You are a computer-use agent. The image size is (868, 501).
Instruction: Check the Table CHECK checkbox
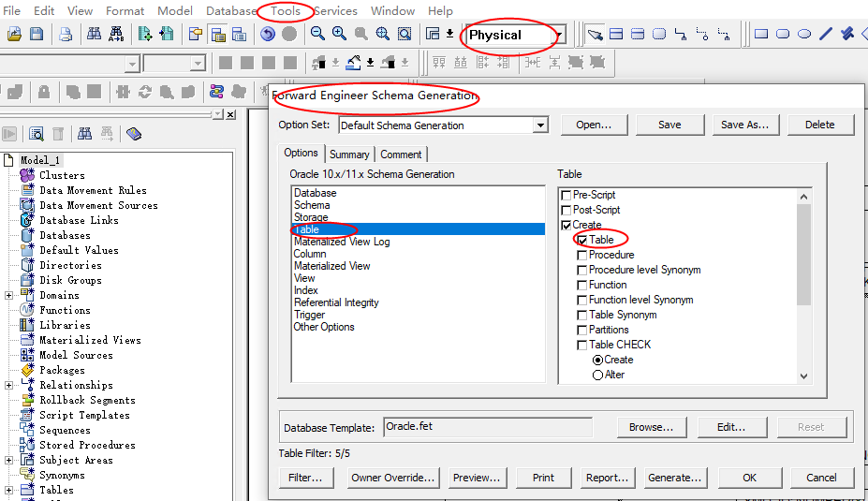pyautogui.click(x=581, y=345)
